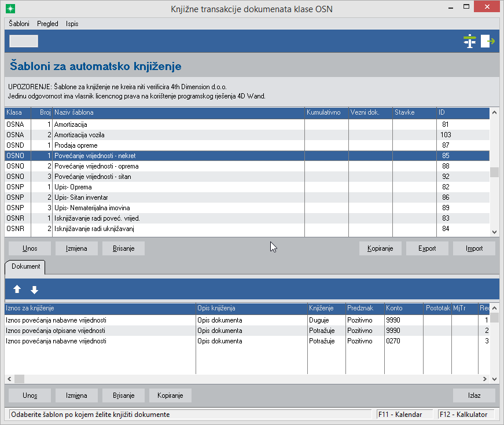Click the Vezni dok. column header
Image resolution: width=504 pixels, height=425 pixels.
point(370,112)
